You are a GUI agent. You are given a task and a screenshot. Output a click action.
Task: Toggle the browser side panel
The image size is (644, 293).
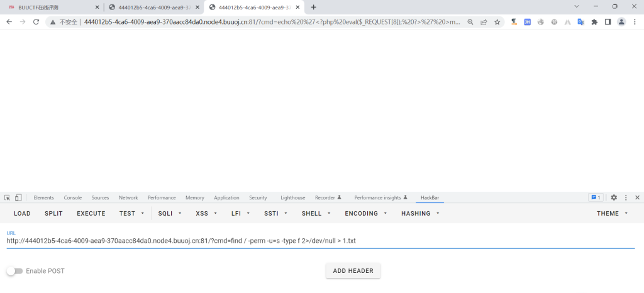608,21
